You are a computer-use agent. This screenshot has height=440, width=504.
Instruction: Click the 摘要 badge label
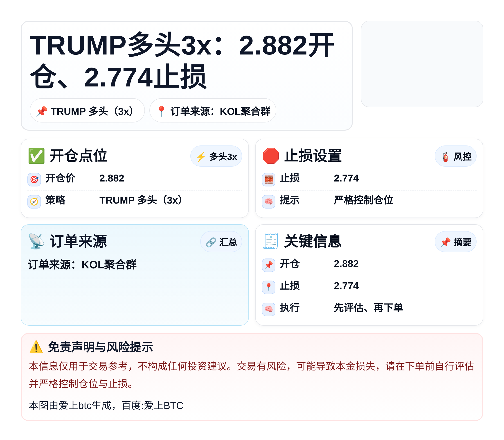tap(463, 242)
